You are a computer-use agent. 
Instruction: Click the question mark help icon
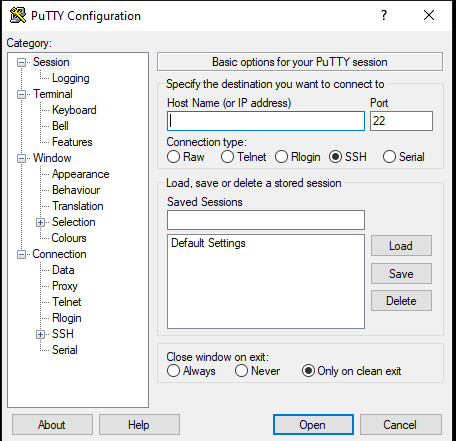pos(384,15)
